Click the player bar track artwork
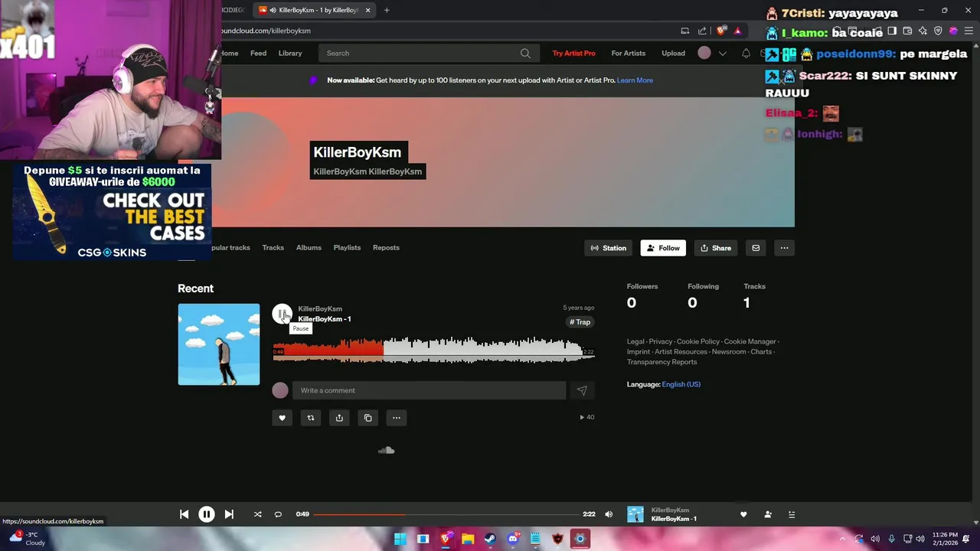This screenshot has height=551, width=980. [x=635, y=514]
